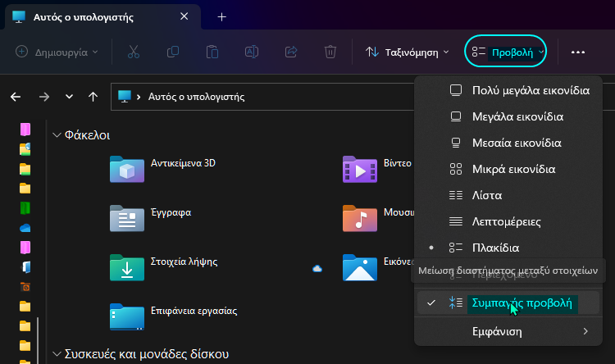Open the Δημιουργία (New) button
This screenshot has width=615, height=364.
tap(57, 52)
